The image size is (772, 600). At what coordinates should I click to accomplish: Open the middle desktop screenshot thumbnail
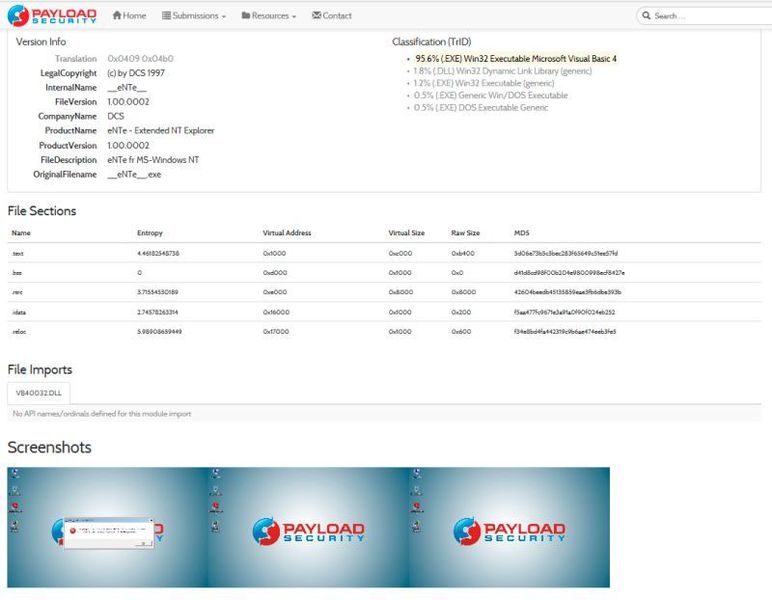coord(309,527)
